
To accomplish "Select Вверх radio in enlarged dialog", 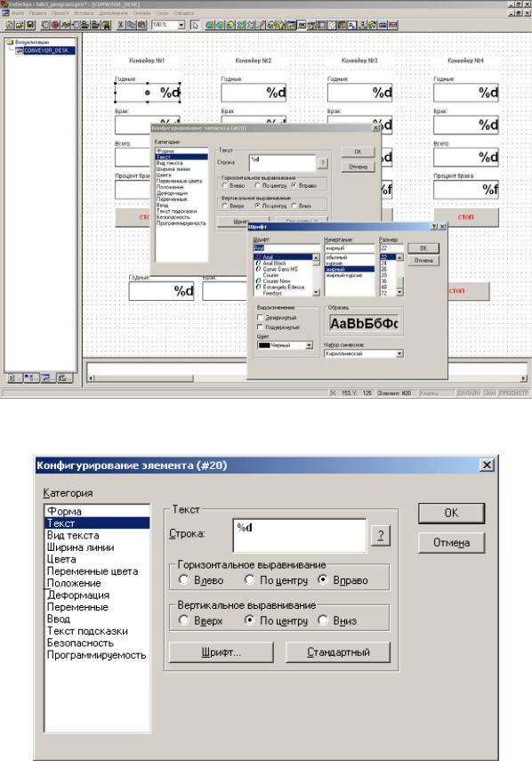I will (183, 619).
